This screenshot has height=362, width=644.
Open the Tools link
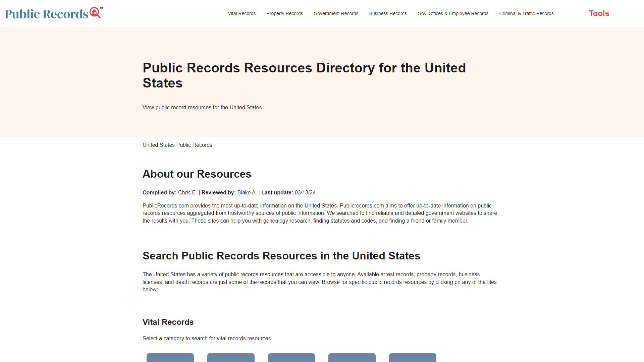pyautogui.click(x=599, y=13)
